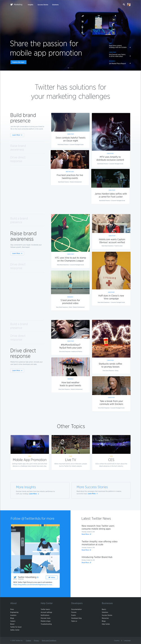Open Privacy link in bottom bar
The image size is (141, 644).
pyautogui.click(x=36, y=641)
